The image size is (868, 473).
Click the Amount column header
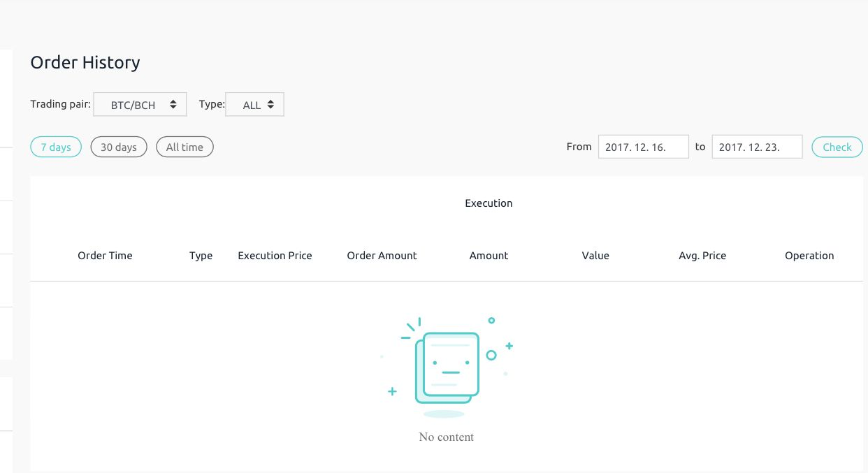pyautogui.click(x=489, y=256)
